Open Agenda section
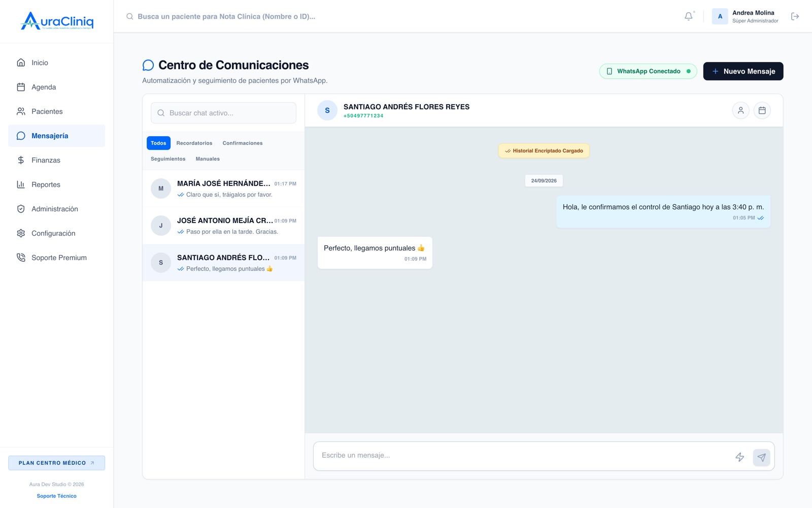This screenshot has width=812, height=508. [x=57, y=87]
